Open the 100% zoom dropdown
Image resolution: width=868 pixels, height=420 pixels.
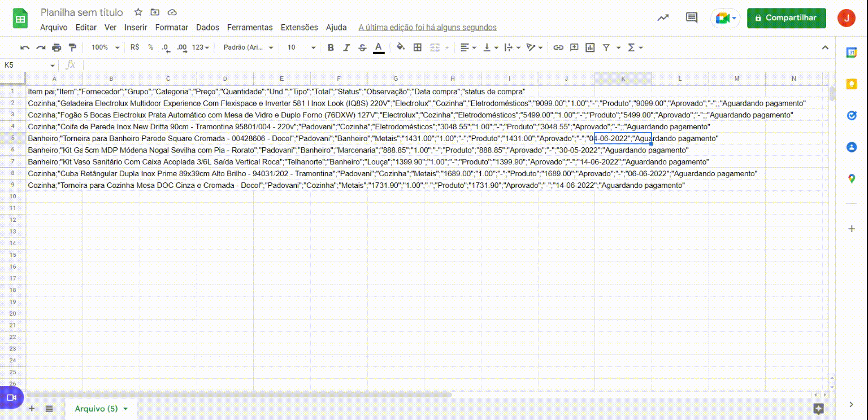(105, 47)
